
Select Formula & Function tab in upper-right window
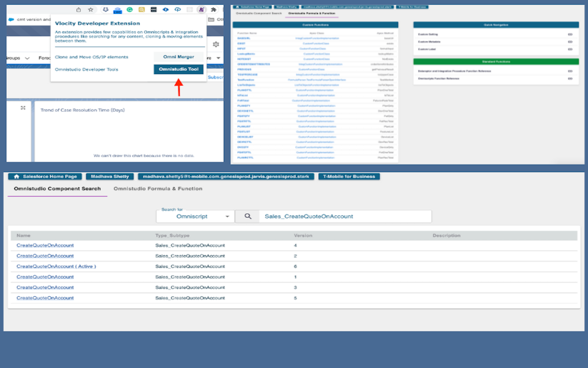(312, 13)
